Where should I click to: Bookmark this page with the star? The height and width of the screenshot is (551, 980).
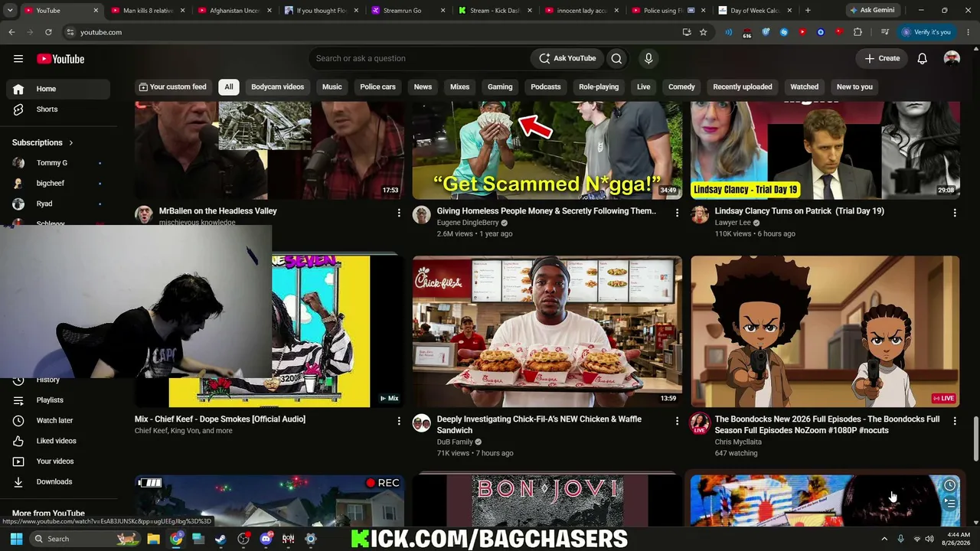(x=703, y=32)
